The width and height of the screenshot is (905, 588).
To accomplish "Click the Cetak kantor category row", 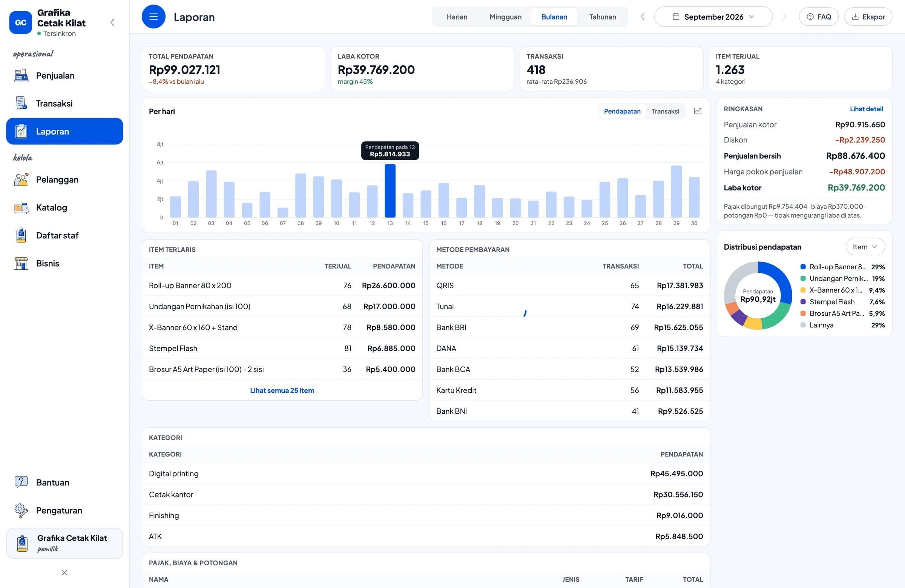I will tap(426, 494).
